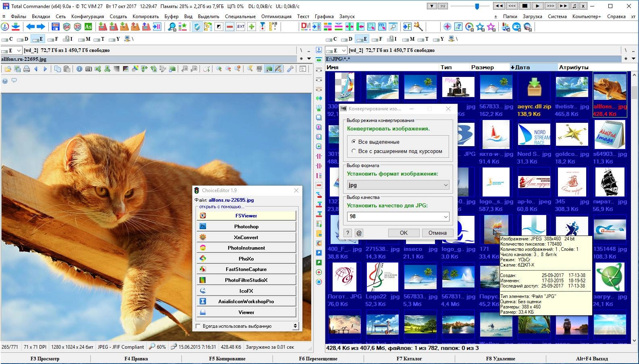The width and height of the screenshot is (639, 364).
Task: Click the network drive icon in left drive bar
Action: 129,39
